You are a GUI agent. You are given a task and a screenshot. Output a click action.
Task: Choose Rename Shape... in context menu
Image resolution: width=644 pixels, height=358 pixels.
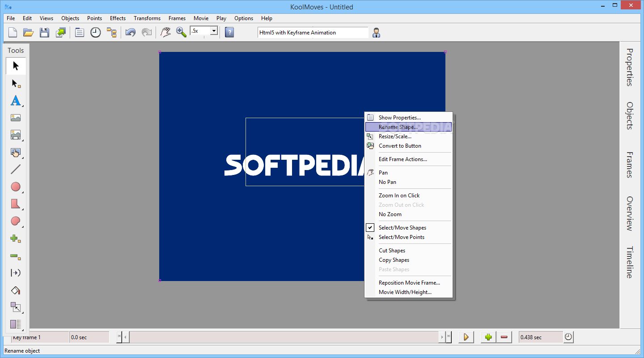tap(409, 127)
